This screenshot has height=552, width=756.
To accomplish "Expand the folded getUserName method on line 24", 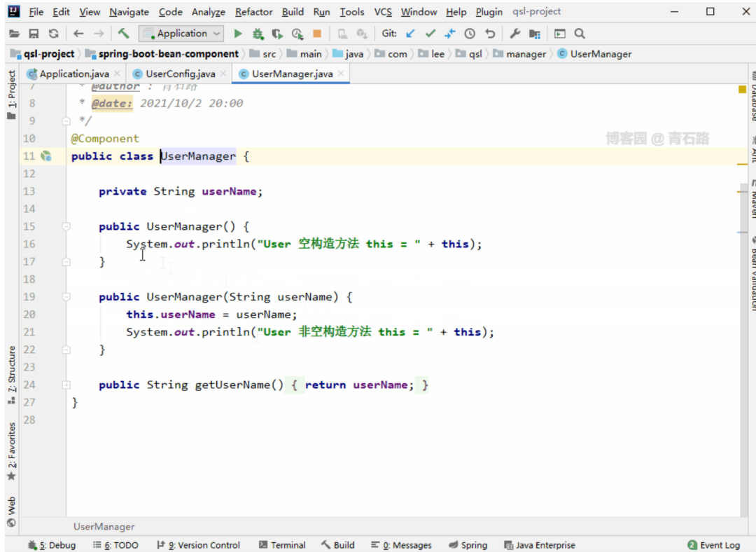I will [x=66, y=385].
